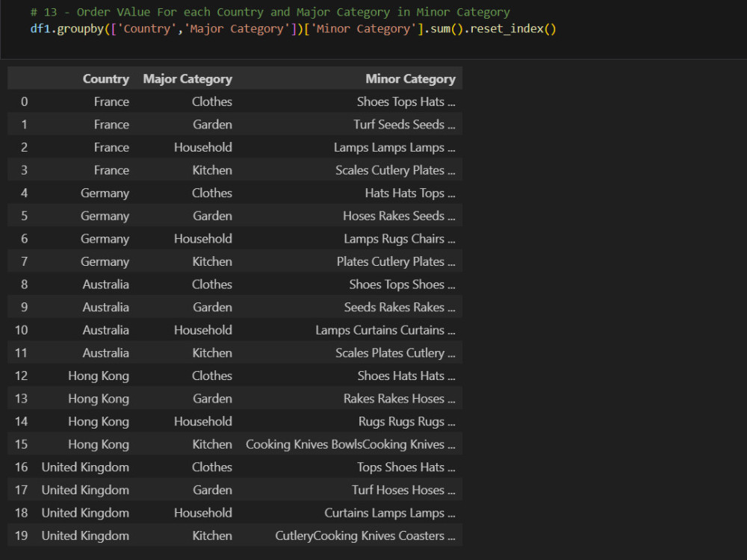Click 'France' in row 0
Screen dimensions: 747x560
111,102
